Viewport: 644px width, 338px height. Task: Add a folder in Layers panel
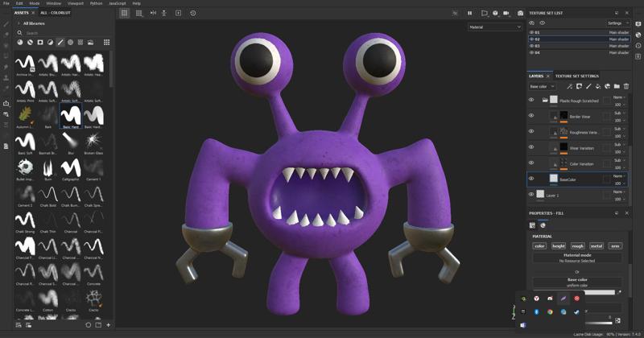(x=617, y=86)
